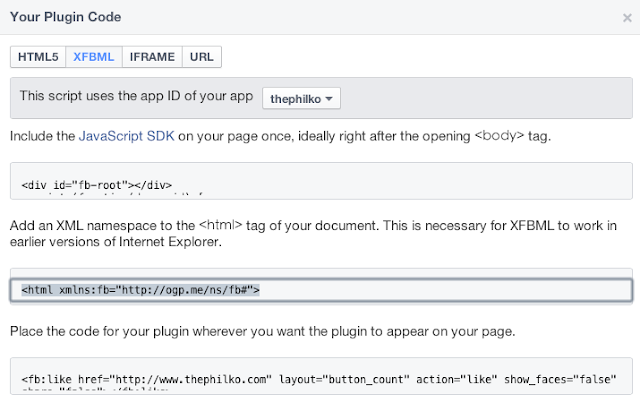Open the thephilko app dropdown

tap(301, 98)
